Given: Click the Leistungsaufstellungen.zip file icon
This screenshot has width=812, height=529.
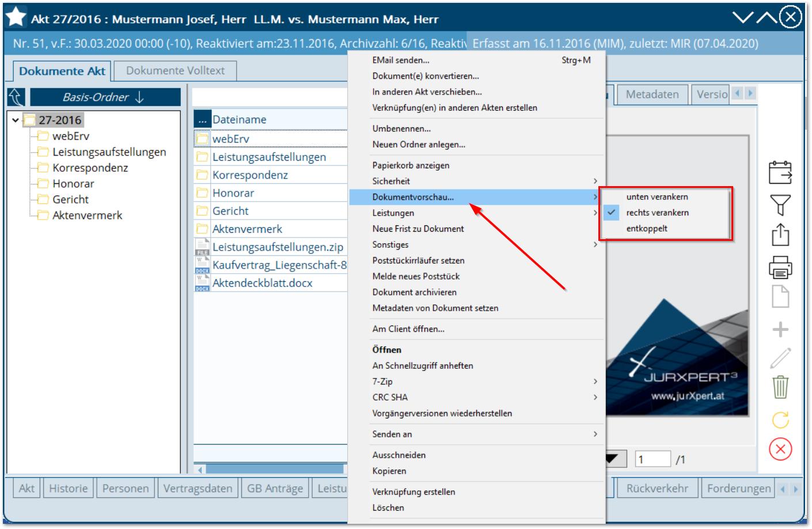Looking at the screenshot, I should (202, 247).
